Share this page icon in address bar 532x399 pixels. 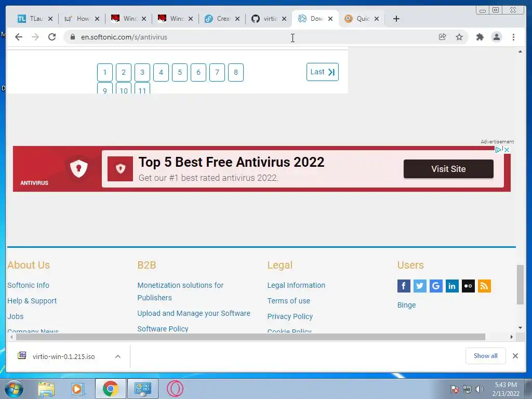(442, 37)
